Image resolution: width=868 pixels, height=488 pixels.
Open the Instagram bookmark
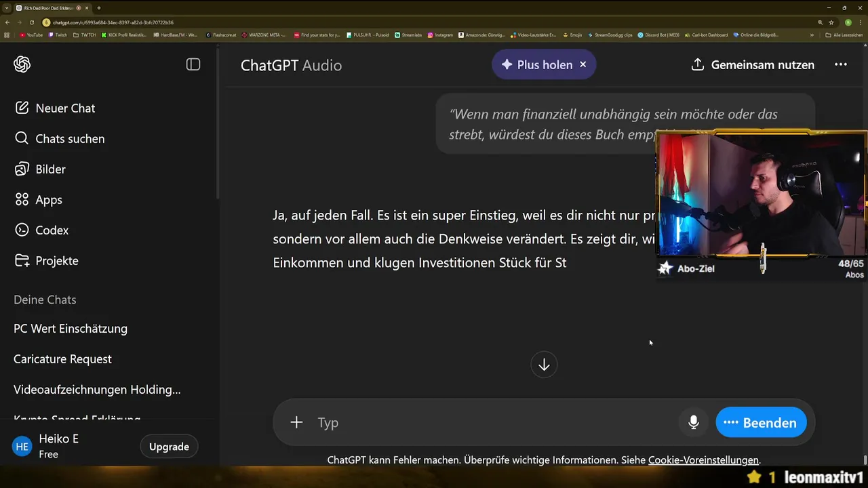coord(440,35)
